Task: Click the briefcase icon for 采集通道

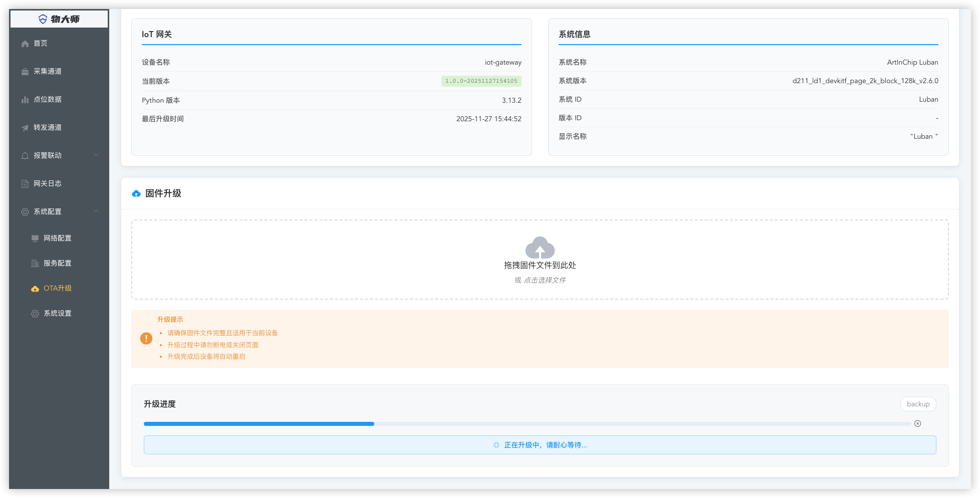Action: point(25,72)
